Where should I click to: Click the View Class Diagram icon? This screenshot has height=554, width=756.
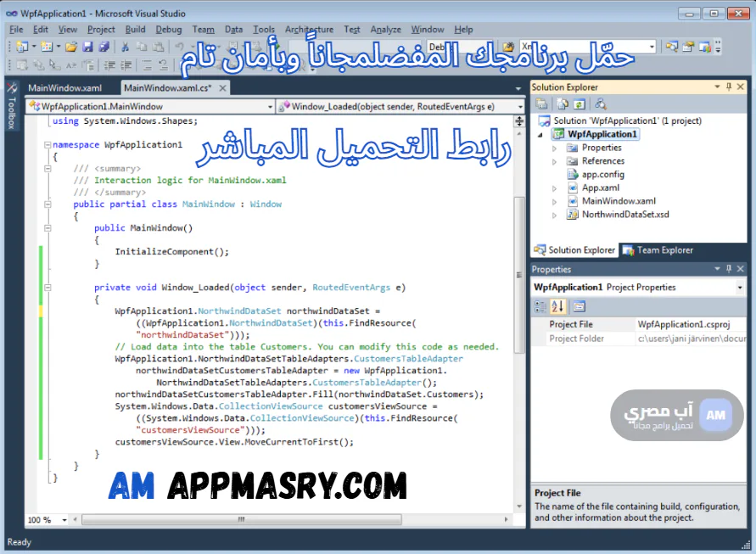click(600, 104)
